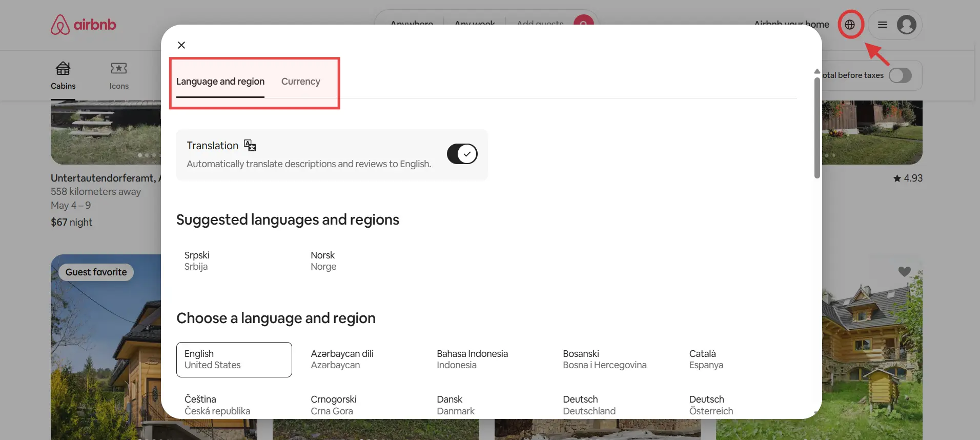Open the Untertautendorferamt listing photo
Screen dimensions: 980x440
[x=106, y=132]
